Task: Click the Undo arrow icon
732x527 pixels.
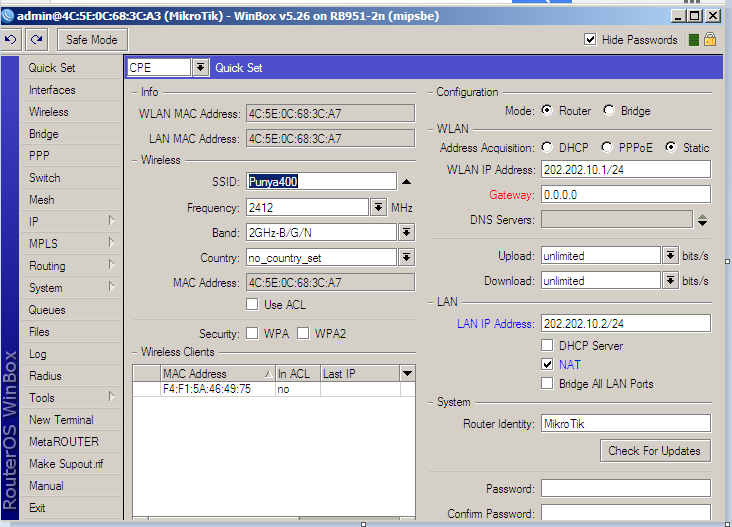Action: (11, 40)
